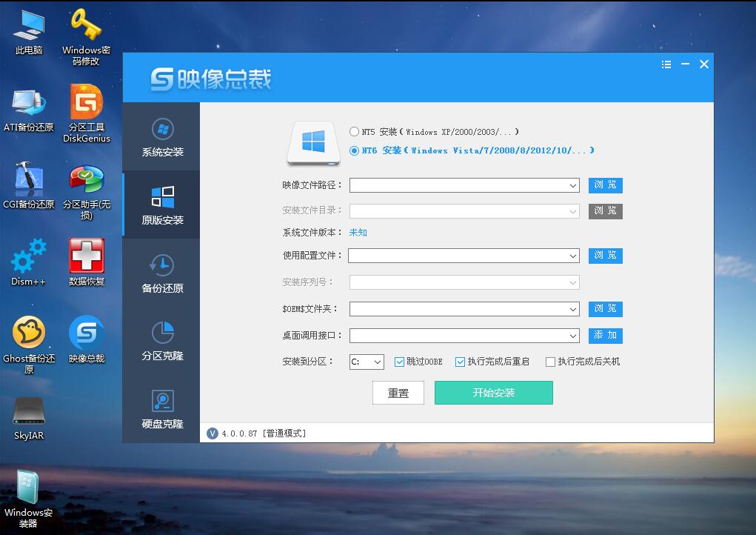
Task: Select the NT5 安装 radio option
Action: (355, 132)
